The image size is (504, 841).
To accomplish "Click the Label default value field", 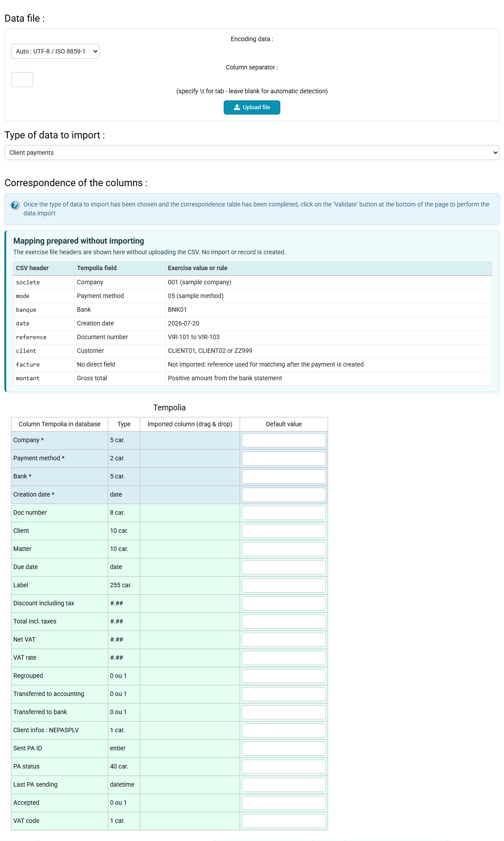I will 284,585.
